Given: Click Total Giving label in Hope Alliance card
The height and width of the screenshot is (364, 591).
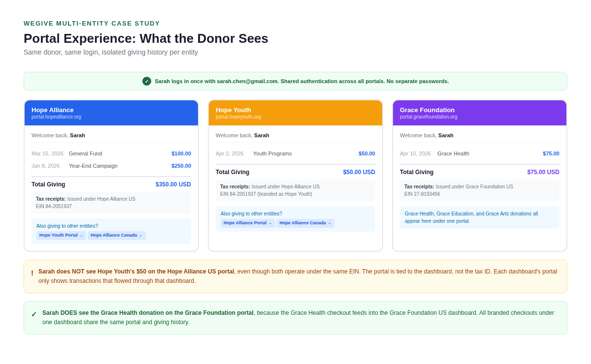Looking at the screenshot, I should point(48,184).
